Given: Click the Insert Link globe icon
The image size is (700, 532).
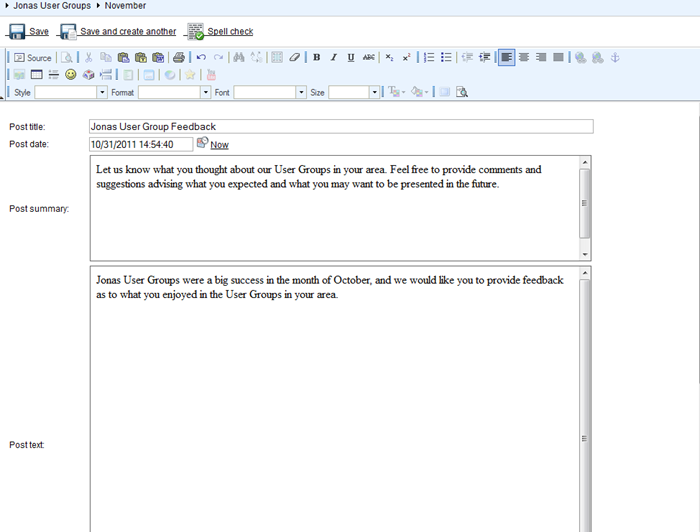Looking at the screenshot, I should 580,58.
